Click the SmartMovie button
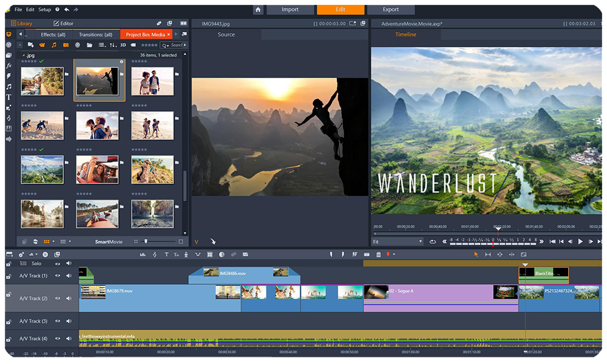Image resolution: width=607 pixels, height=364 pixels. (109, 241)
